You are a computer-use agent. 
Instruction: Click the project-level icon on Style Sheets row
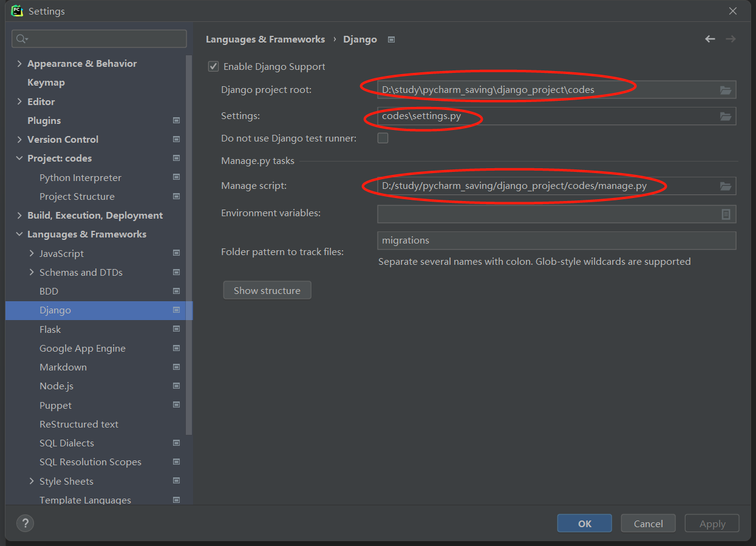click(176, 481)
